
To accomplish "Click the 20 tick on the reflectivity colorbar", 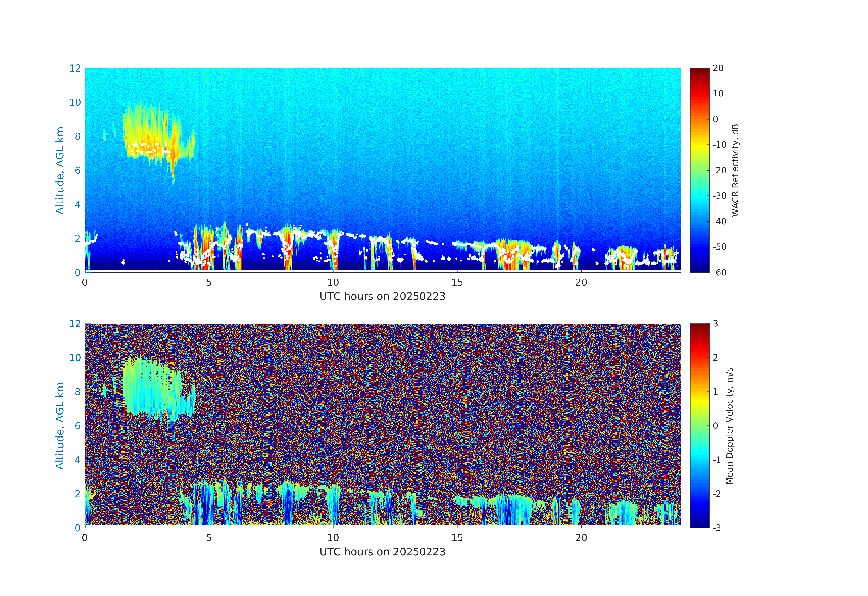I will pos(718,68).
